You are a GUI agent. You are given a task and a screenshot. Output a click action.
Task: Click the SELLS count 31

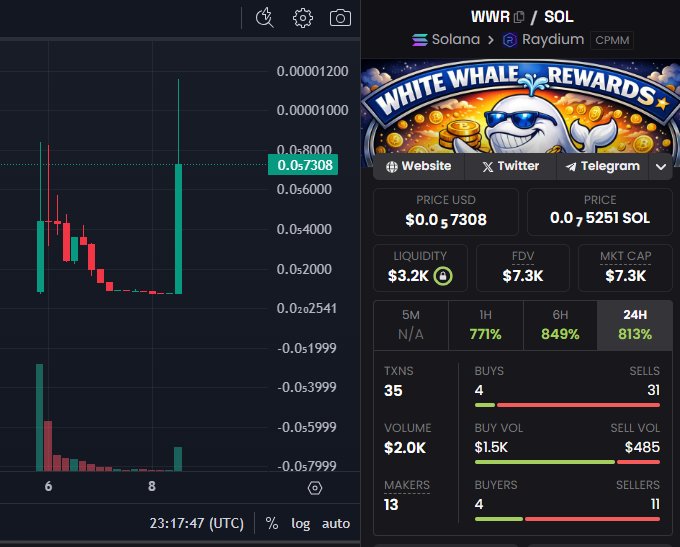[x=654, y=390]
